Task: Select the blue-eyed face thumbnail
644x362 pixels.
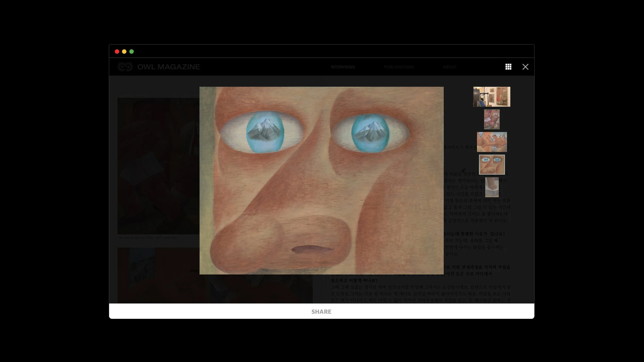Action: (492, 165)
